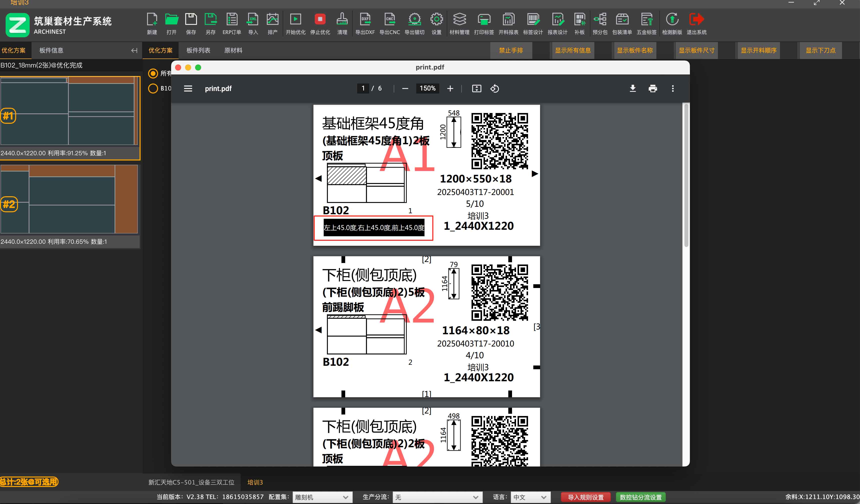Toggle 禁止手排 option
Viewport: 860px width, 504px height.
[511, 50]
